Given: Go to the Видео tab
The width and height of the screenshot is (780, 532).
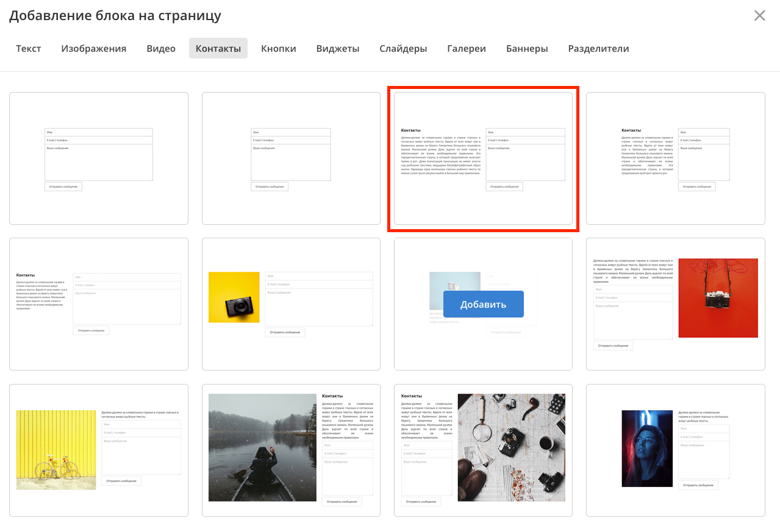Looking at the screenshot, I should pyautogui.click(x=161, y=49).
